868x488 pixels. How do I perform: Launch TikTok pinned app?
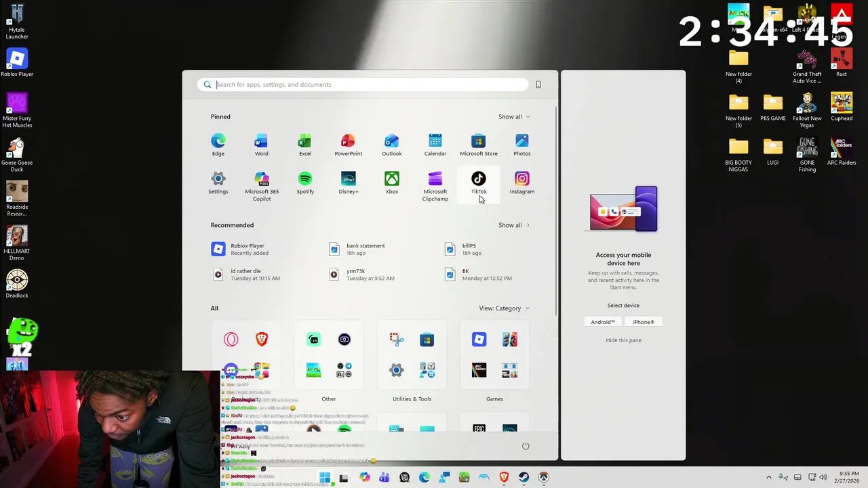478,183
